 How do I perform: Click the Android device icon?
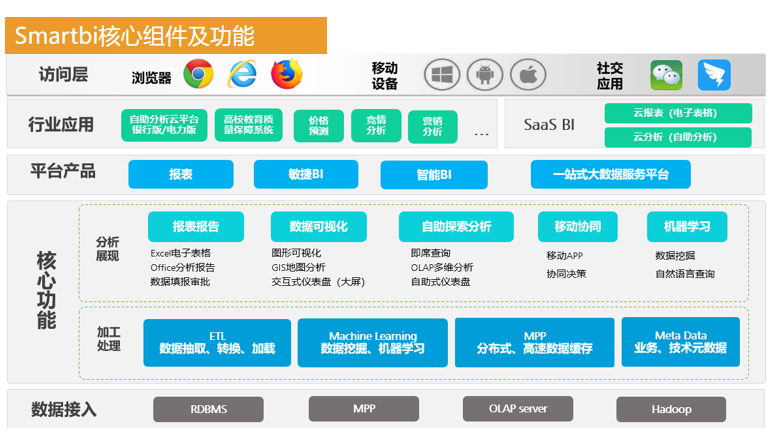click(485, 75)
